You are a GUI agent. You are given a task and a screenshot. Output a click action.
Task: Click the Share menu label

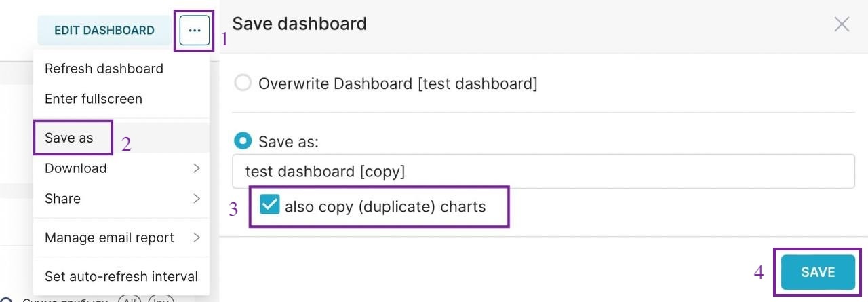click(62, 199)
